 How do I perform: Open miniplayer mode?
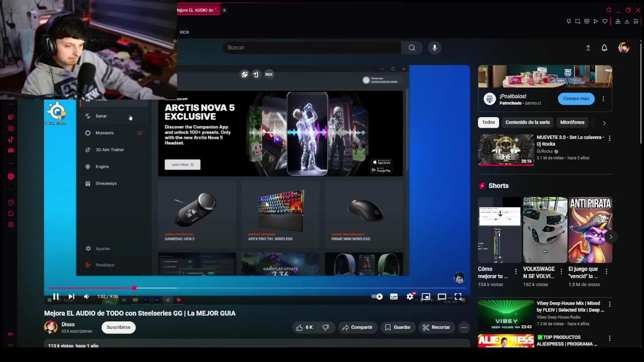[x=426, y=297]
